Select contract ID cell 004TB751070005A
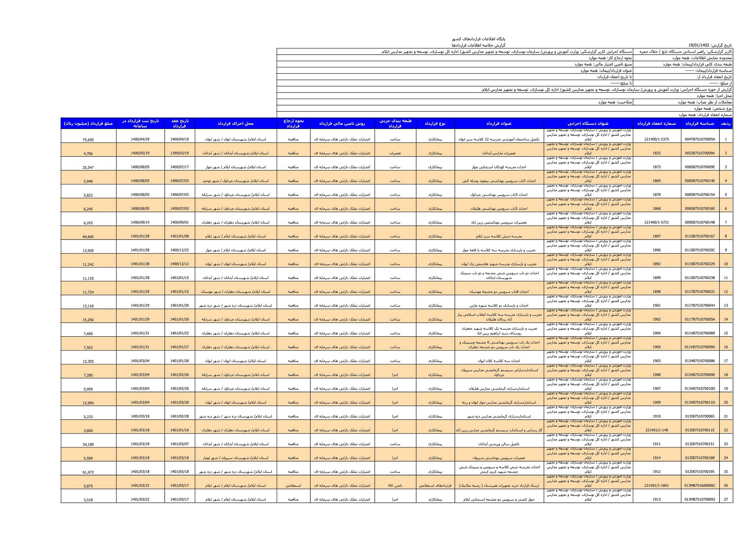Viewport: 756px width, 534px height. pos(700,139)
